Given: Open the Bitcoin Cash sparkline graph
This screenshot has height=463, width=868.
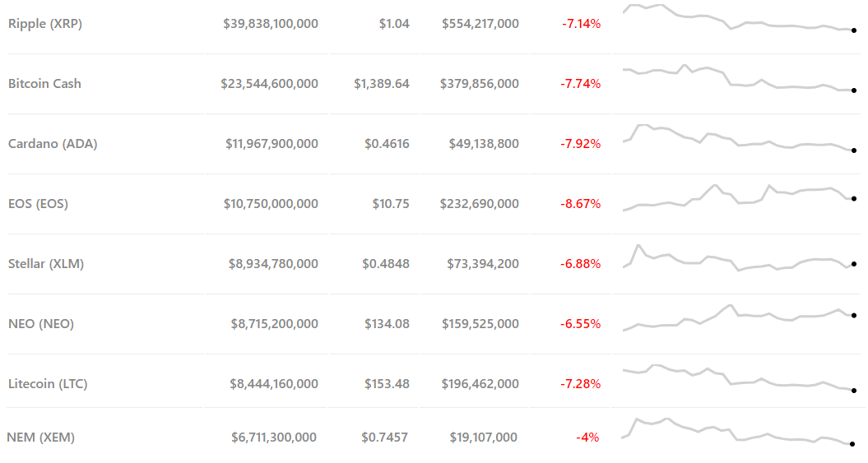Looking at the screenshot, I should click(739, 79).
